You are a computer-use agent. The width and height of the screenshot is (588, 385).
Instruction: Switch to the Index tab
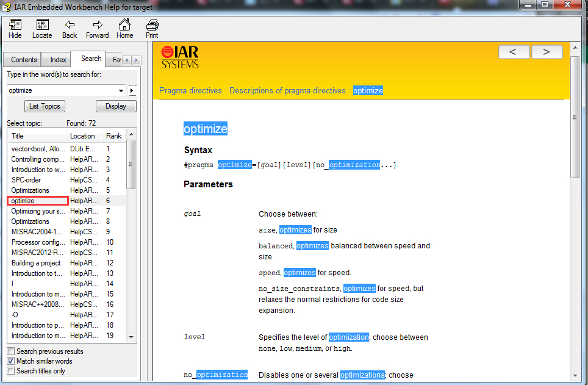pos(59,60)
